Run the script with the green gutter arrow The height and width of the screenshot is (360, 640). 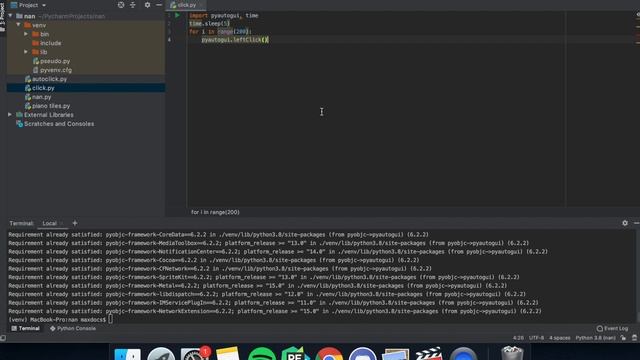pos(177,16)
